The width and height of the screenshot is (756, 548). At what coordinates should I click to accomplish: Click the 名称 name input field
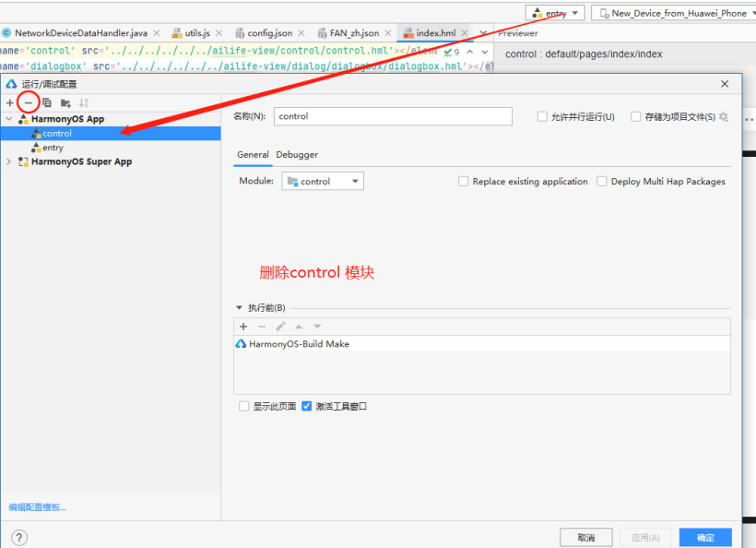coord(392,116)
